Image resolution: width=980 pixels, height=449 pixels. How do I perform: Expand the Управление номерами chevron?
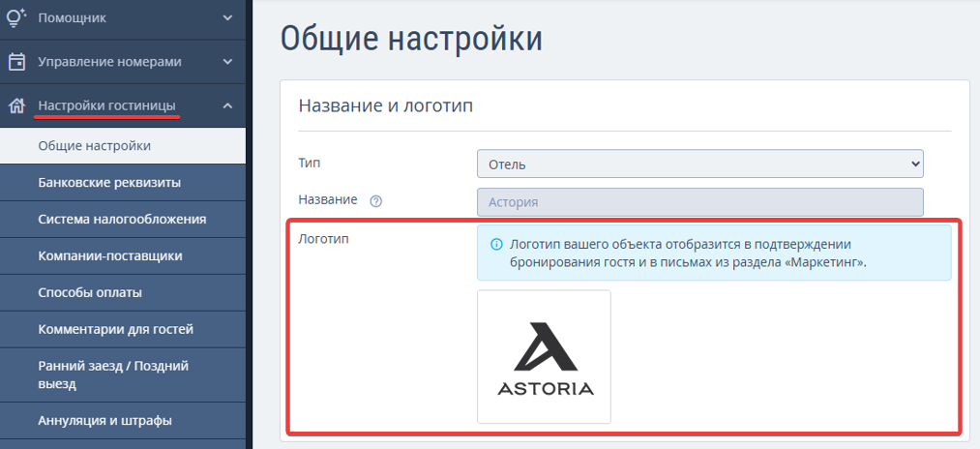point(227,61)
